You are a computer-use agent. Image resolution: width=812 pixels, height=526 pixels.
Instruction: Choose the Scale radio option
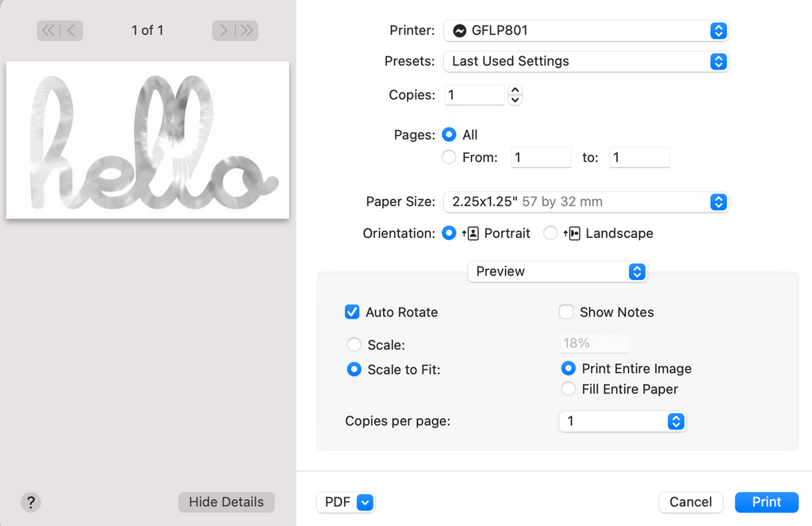[354, 345]
